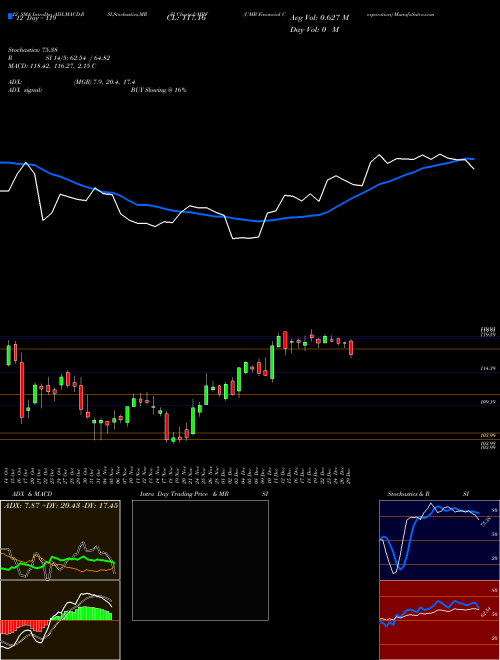The width and height of the screenshot is (500, 660).
Task: Click the '(MGR) 7.9, 20.4, 17.4' ADX values
Action: [104, 82]
